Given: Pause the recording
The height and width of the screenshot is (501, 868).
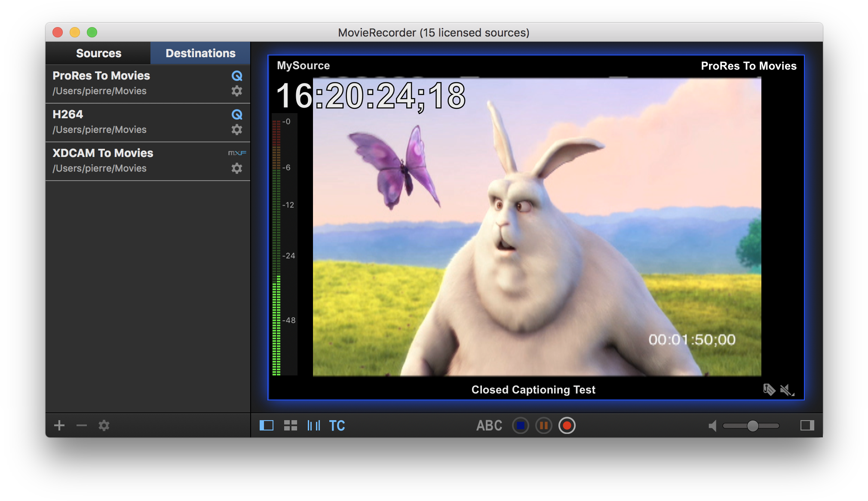Looking at the screenshot, I should pos(544,425).
